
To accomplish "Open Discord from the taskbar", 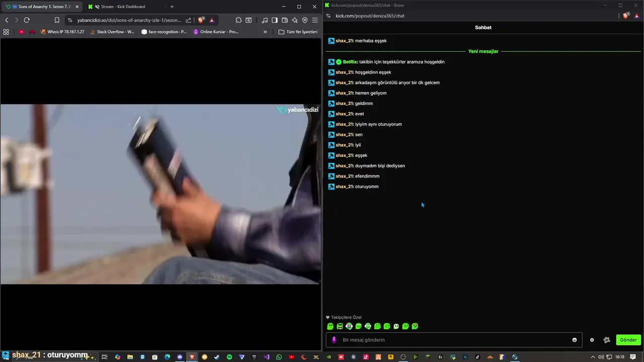I will [x=180, y=357].
